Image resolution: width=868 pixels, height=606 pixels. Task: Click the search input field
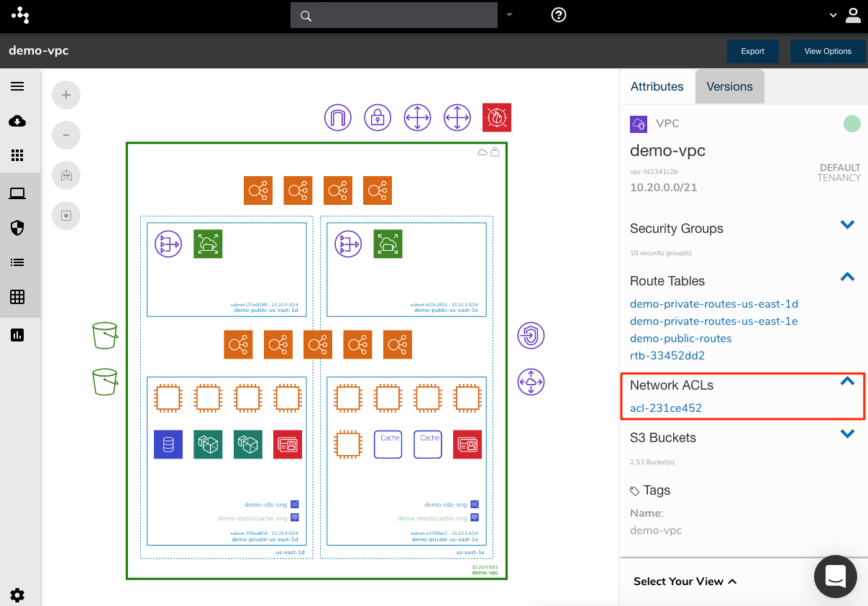394,15
